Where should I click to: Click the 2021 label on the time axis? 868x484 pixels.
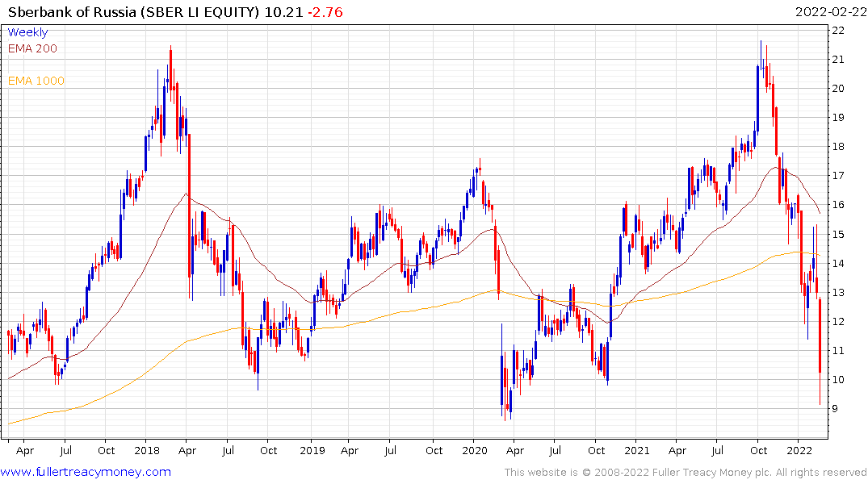click(x=637, y=450)
